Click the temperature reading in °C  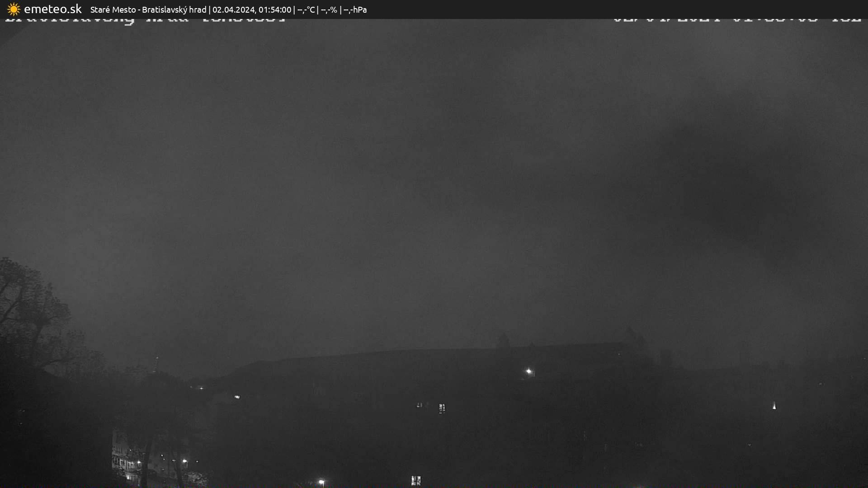coord(306,9)
